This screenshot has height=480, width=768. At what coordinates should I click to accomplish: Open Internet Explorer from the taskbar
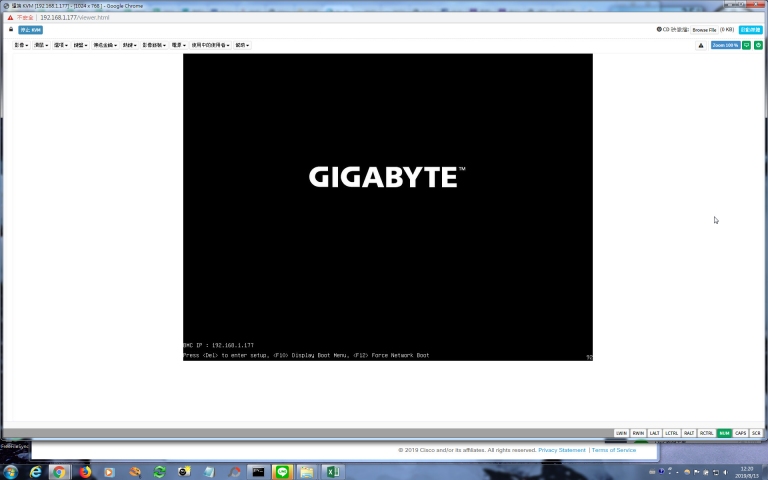[35, 472]
